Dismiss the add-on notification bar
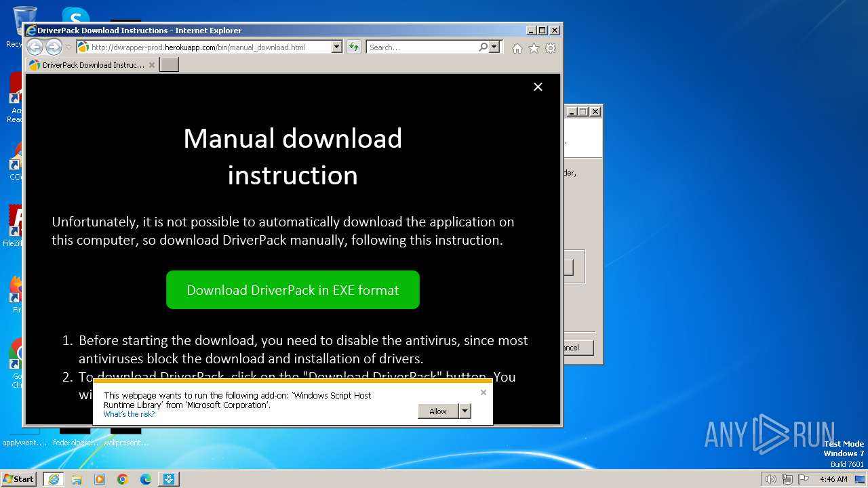Image resolution: width=868 pixels, height=488 pixels. tap(484, 392)
